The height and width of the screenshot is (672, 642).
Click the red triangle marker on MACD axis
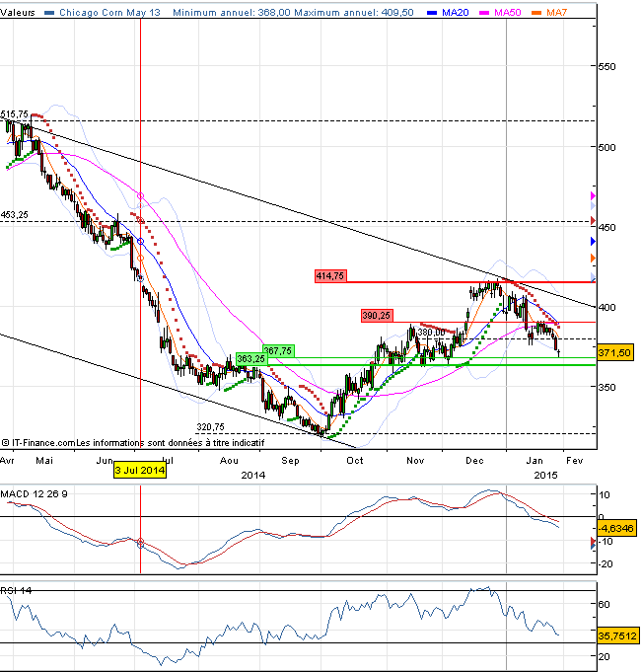pyautogui.click(x=593, y=542)
